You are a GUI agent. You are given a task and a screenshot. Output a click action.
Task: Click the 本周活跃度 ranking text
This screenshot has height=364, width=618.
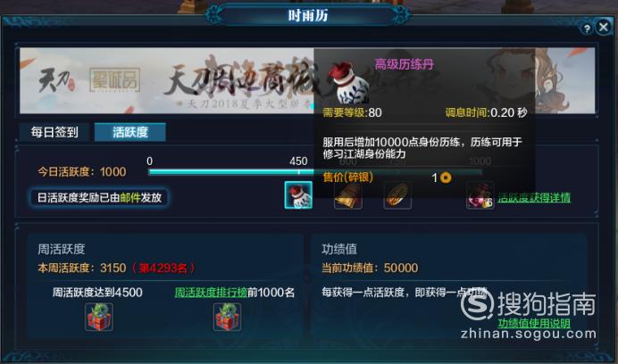116,268
